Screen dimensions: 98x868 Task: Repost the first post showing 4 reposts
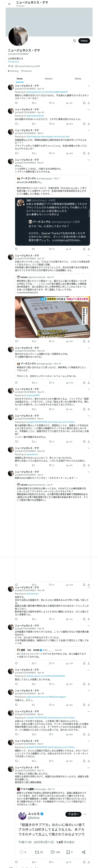click(x=34, y=103)
